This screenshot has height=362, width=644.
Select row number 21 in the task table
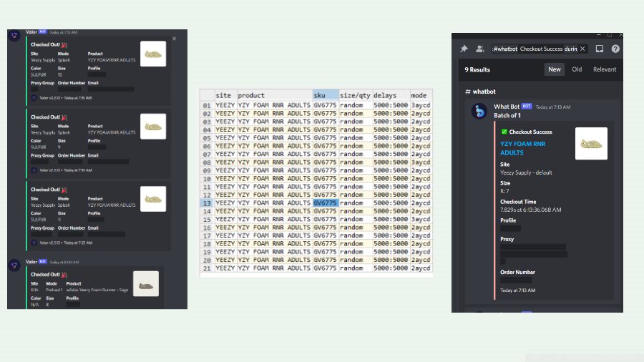[207, 268]
